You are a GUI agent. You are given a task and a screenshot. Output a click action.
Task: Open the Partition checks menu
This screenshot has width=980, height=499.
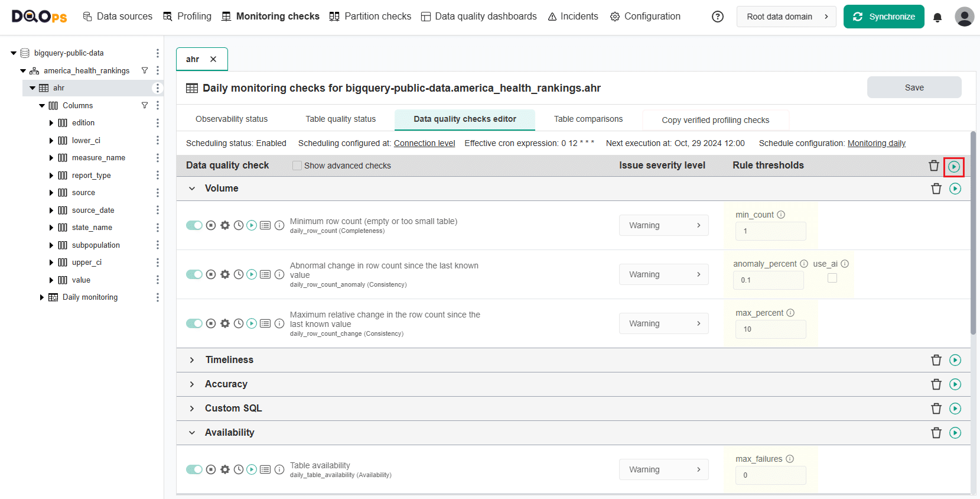tap(370, 17)
